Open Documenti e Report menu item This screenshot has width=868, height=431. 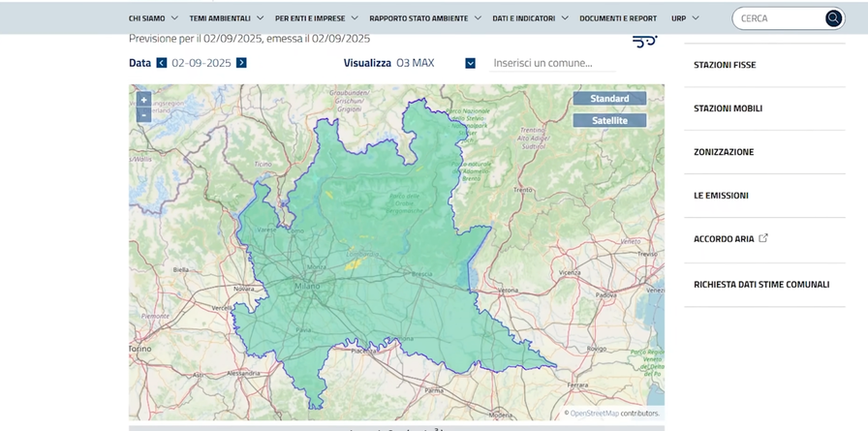617,18
